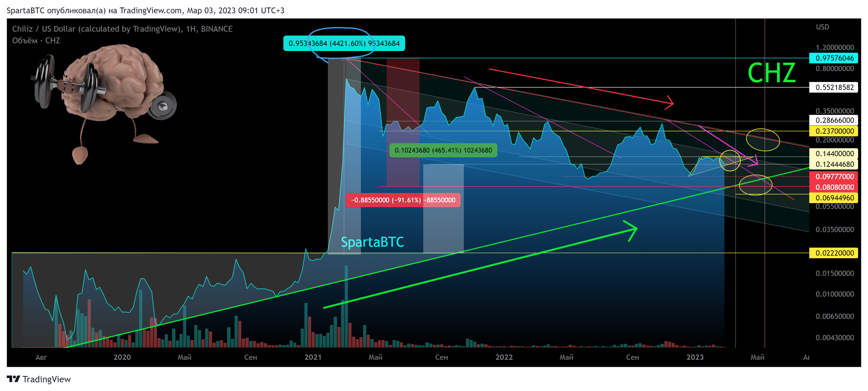Click the yellow price label 0.02220000
This screenshot has height=391, width=868.
[834, 253]
